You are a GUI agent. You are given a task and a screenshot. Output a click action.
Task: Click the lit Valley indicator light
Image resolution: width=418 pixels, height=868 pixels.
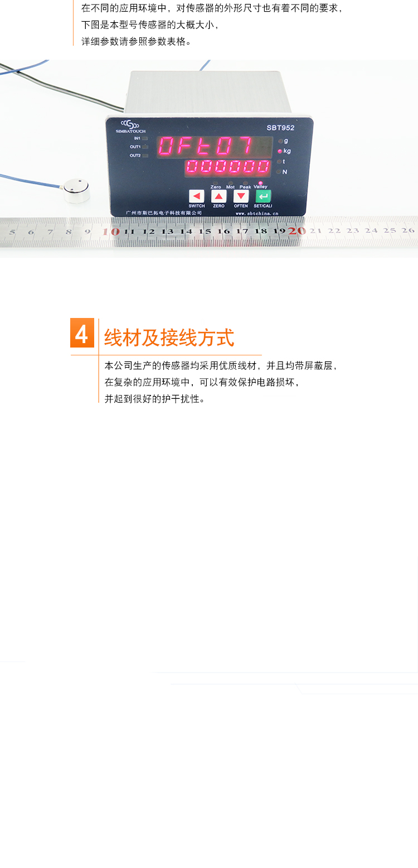[260, 183]
